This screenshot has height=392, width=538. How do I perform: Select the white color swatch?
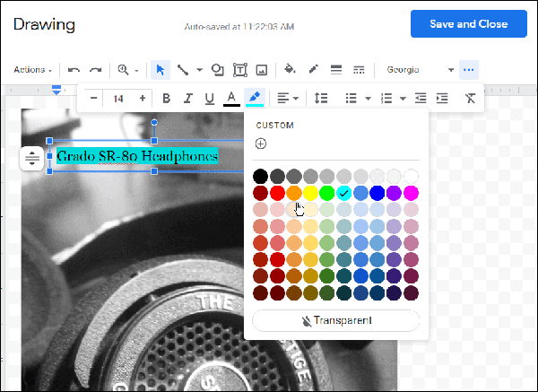pos(411,177)
